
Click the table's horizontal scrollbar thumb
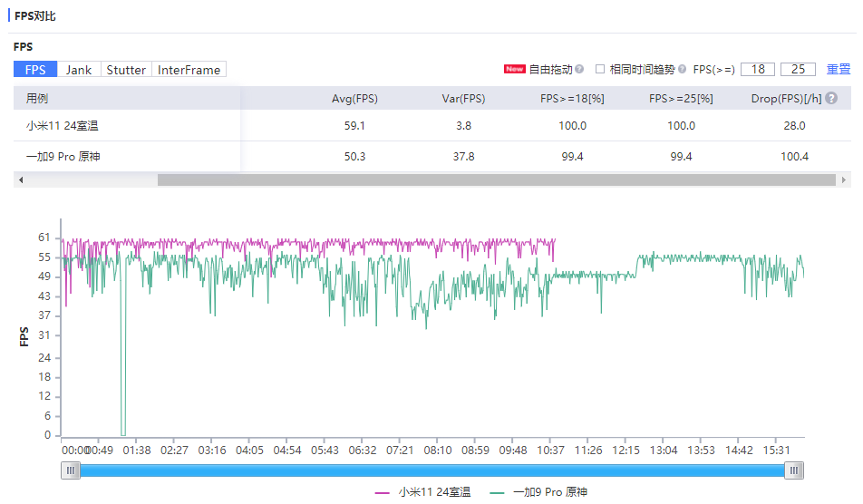(x=496, y=179)
